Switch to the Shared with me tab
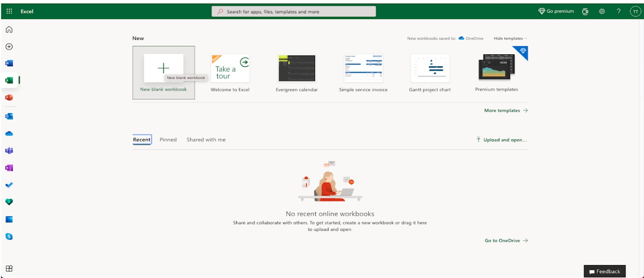This screenshot has width=644, height=278. [x=206, y=140]
